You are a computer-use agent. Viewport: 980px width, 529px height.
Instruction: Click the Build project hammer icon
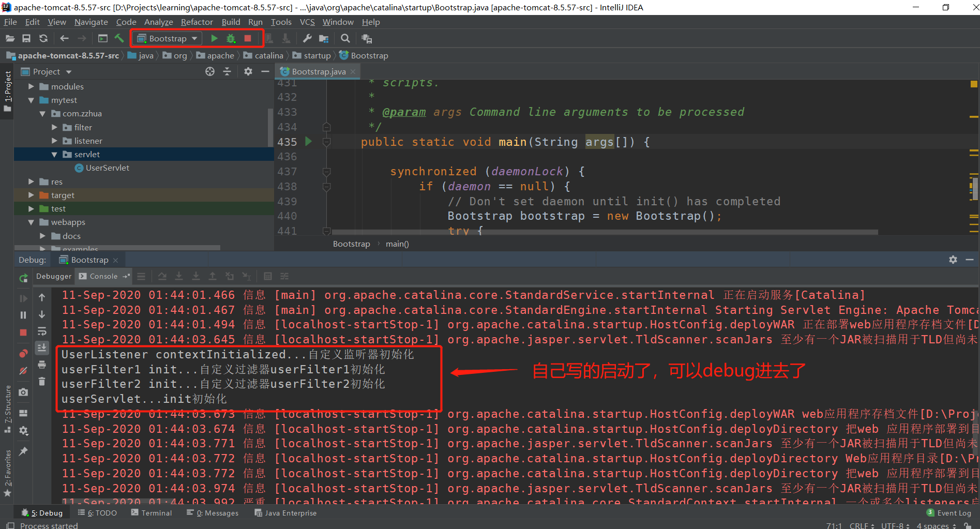pos(119,39)
